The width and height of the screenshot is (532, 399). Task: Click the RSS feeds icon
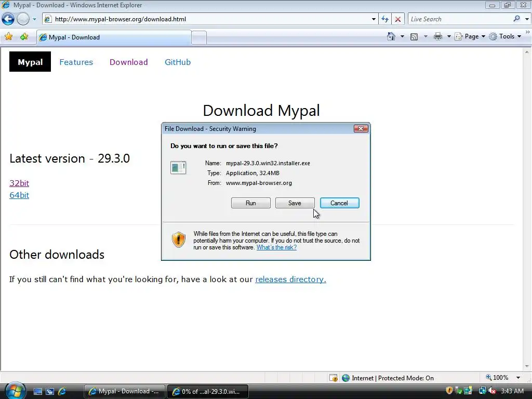pos(414,37)
